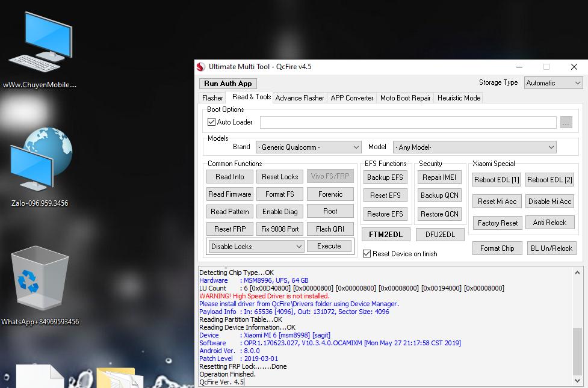Click the Backup QCN button
This screenshot has width=588, height=388.
pyautogui.click(x=439, y=196)
